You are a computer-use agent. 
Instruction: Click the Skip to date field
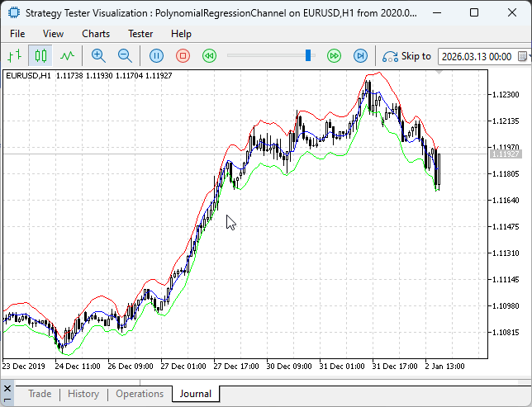coord(478,56)
